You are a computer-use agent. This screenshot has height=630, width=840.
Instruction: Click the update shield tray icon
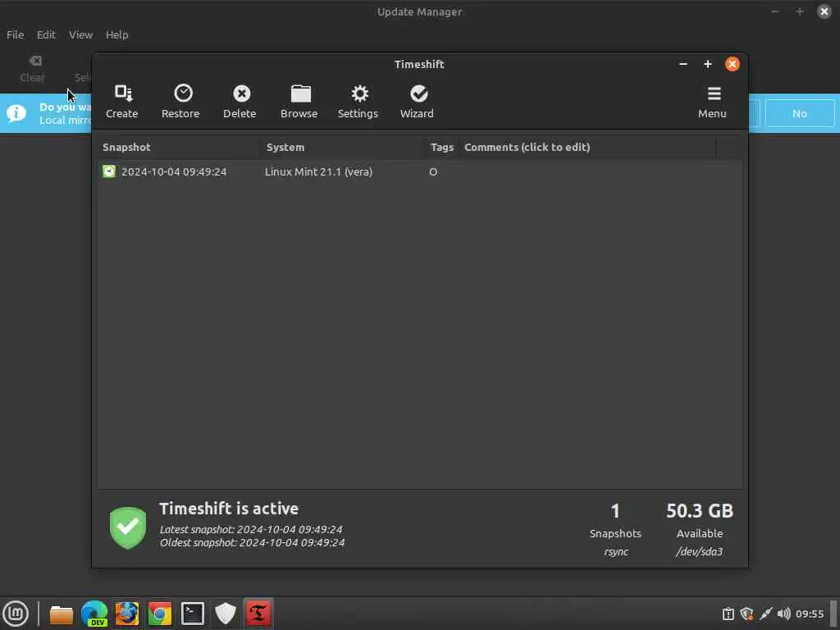pos(746,614)
